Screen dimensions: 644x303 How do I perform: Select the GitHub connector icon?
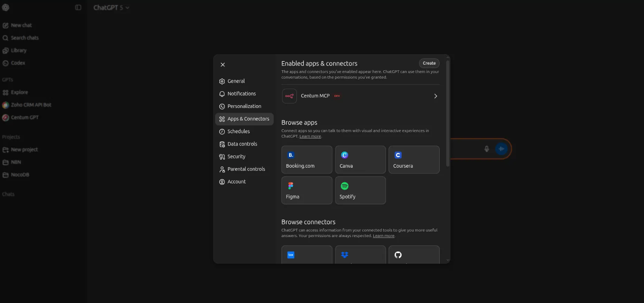click(x=398, y=255)
